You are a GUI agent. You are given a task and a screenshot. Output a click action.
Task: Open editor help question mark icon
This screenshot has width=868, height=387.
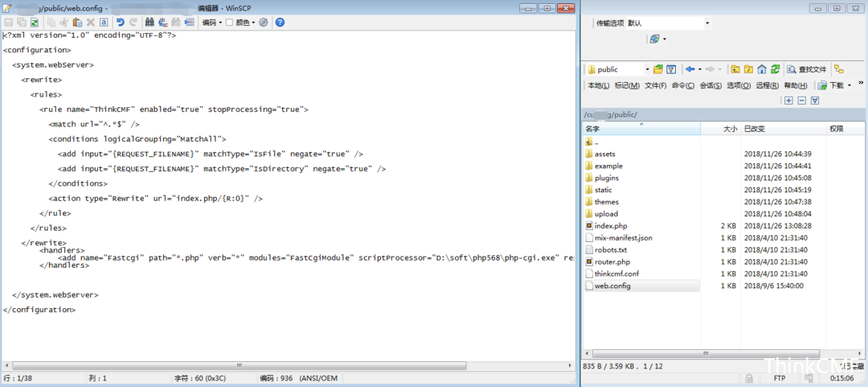coord(280,23)
